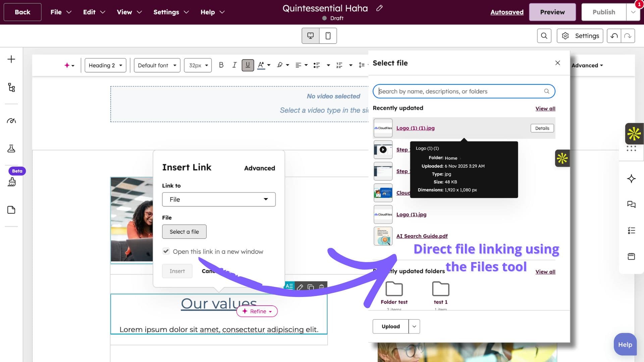Open the experiments flask tool
Screen dimensions: 644x362
[x=11, y=149]
